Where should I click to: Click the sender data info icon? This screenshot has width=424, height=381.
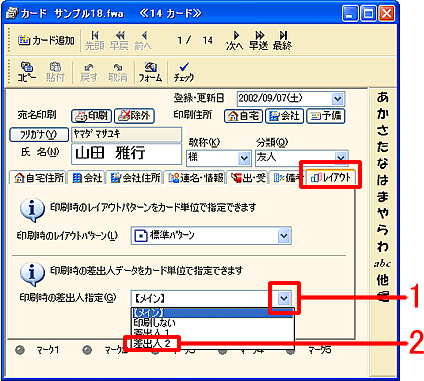(32, 274)
